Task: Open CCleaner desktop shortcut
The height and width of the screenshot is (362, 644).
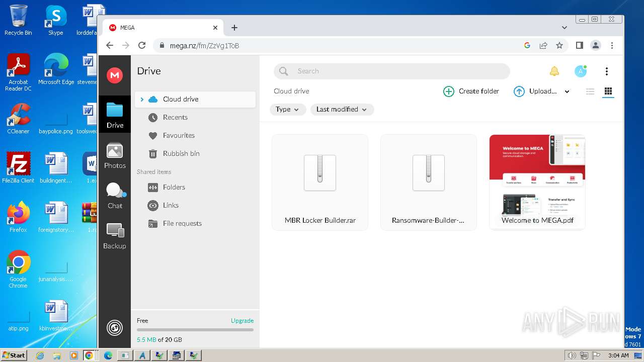Action: tap(18, 119)
